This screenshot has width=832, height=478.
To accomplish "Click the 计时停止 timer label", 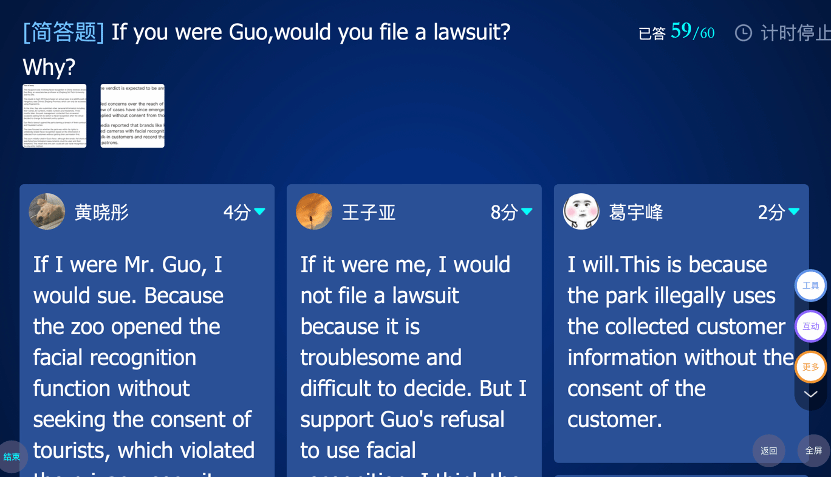I will [x=796, y=33].
